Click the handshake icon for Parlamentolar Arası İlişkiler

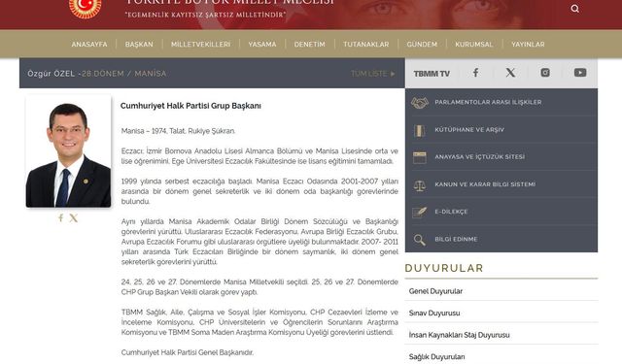(420, 103)
